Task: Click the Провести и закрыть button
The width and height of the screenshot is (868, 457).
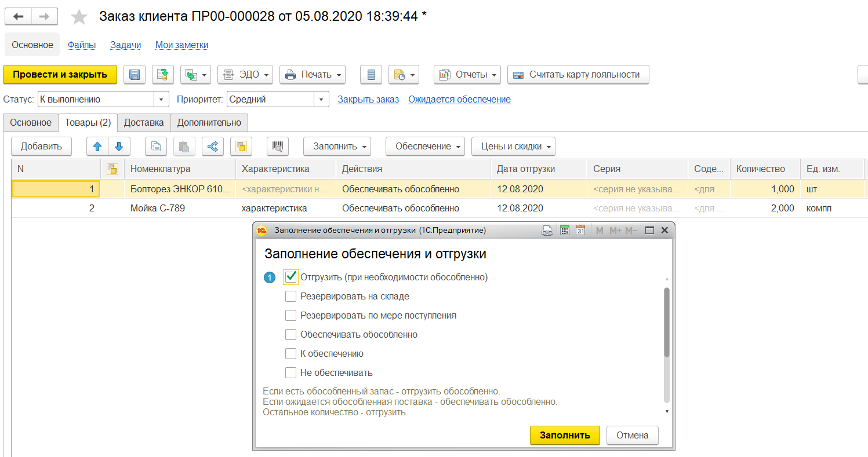Action: pyautogui.click(x=60, y=75)
